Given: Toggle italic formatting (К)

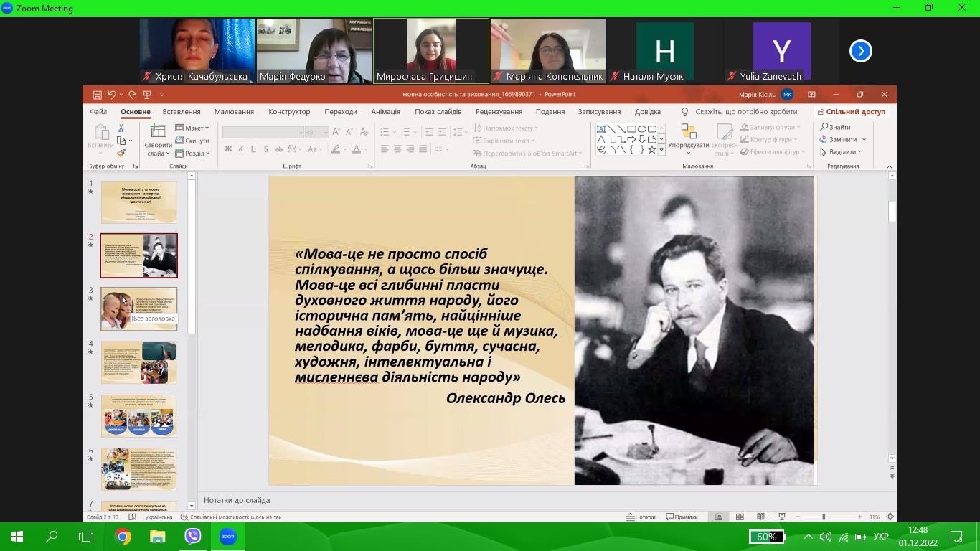Looking at the screenshot, I should tap(241, 149).
